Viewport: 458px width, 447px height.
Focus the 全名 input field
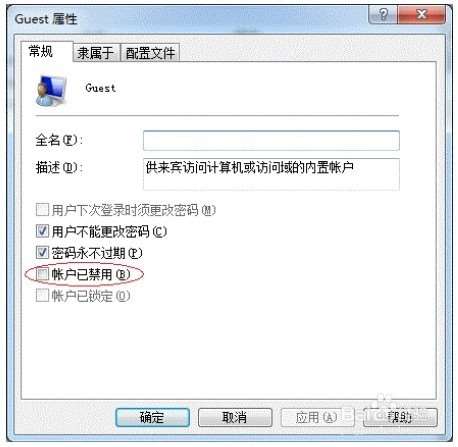[x=271, y=140]
